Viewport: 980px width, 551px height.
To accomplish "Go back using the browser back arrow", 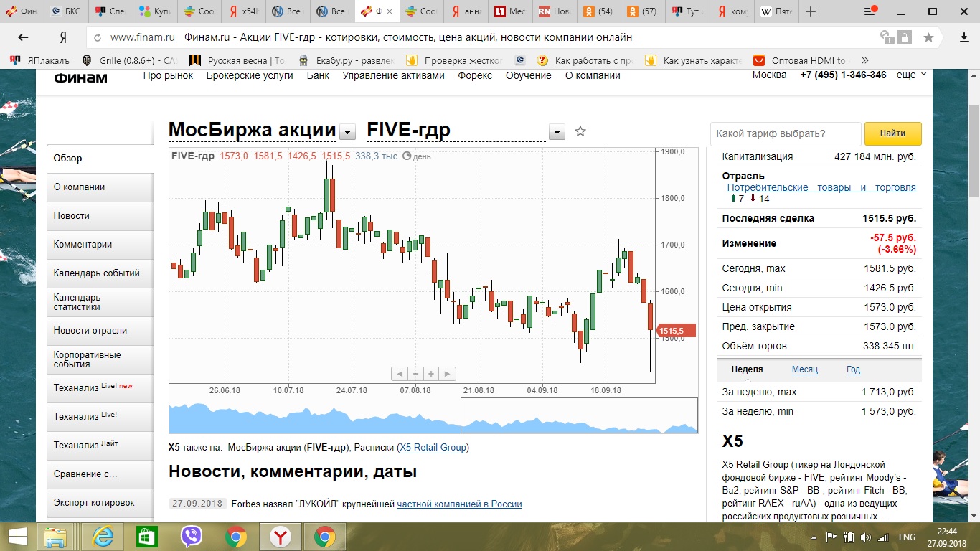I will [x=24, y=37].
